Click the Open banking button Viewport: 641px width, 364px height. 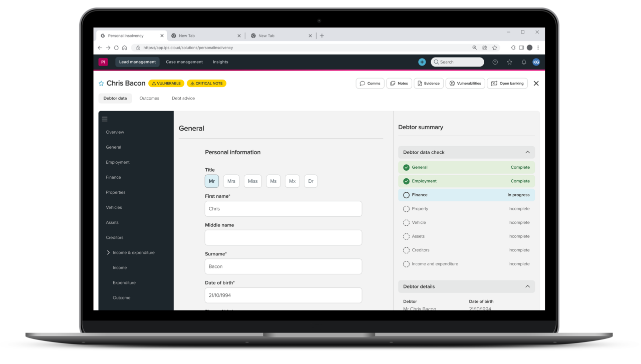pyautogui.click(x=507, y=84)
